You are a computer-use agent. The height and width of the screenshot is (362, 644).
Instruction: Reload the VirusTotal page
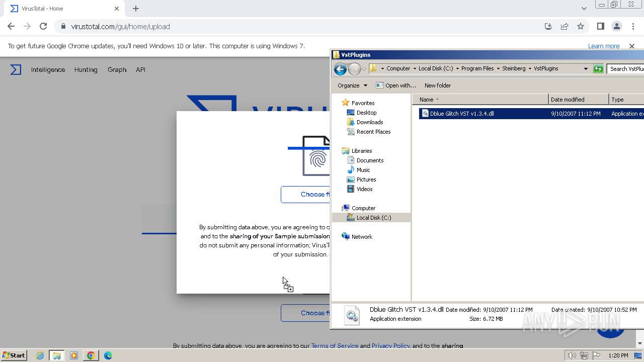(x=43, y=26)
